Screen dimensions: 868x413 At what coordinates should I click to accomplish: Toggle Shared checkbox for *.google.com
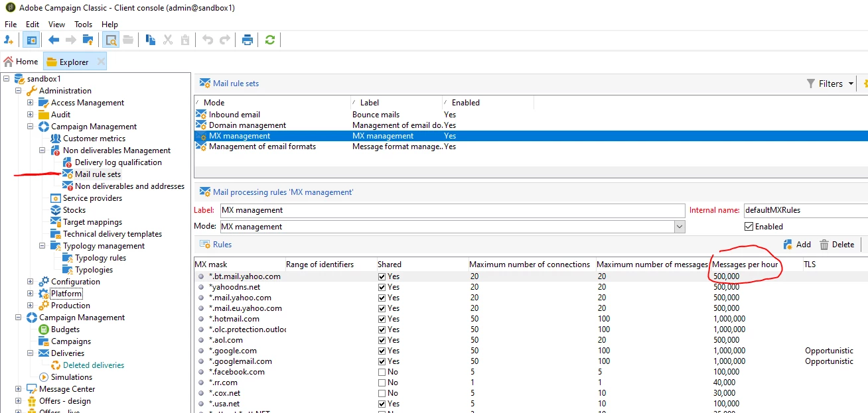pos(382,351)
